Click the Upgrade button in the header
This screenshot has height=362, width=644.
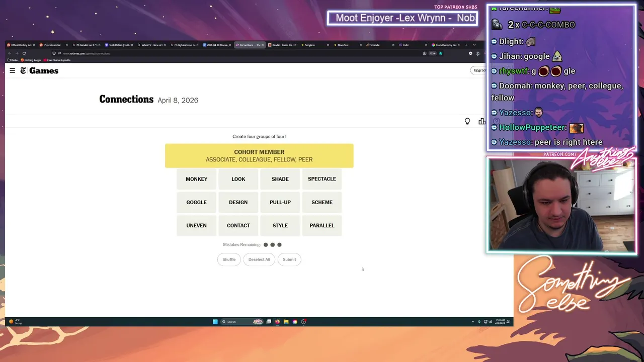[479, 70]
